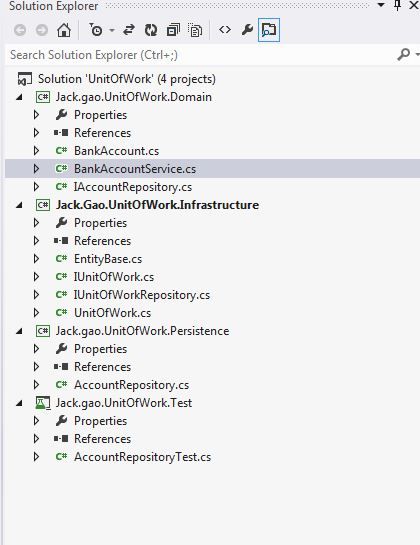Click the Search Solution Explorer input field

click(200, 55)
